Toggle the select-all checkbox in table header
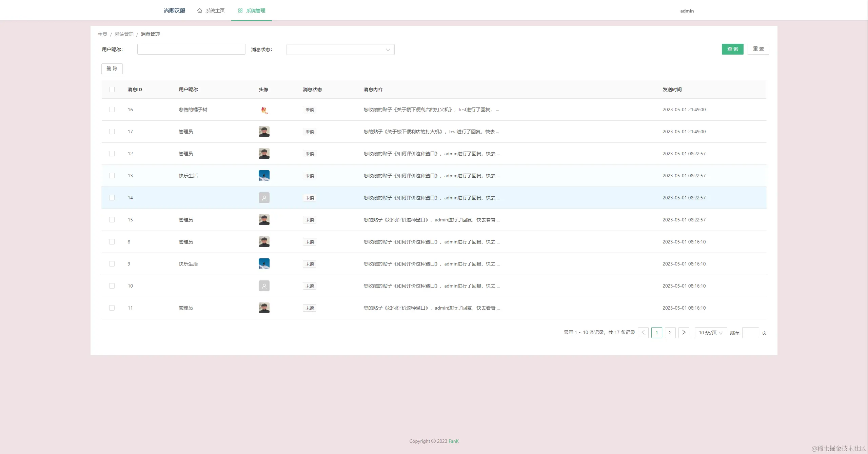 (x=112, y=90)
